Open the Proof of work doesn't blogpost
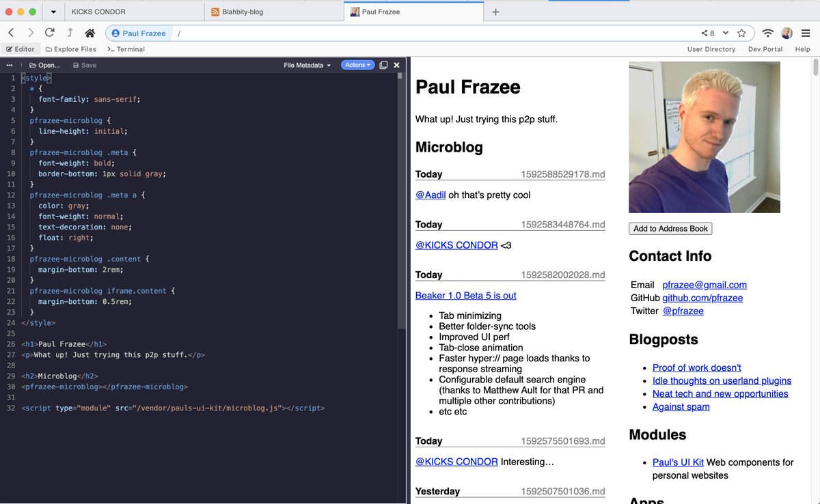 (697, 367)
